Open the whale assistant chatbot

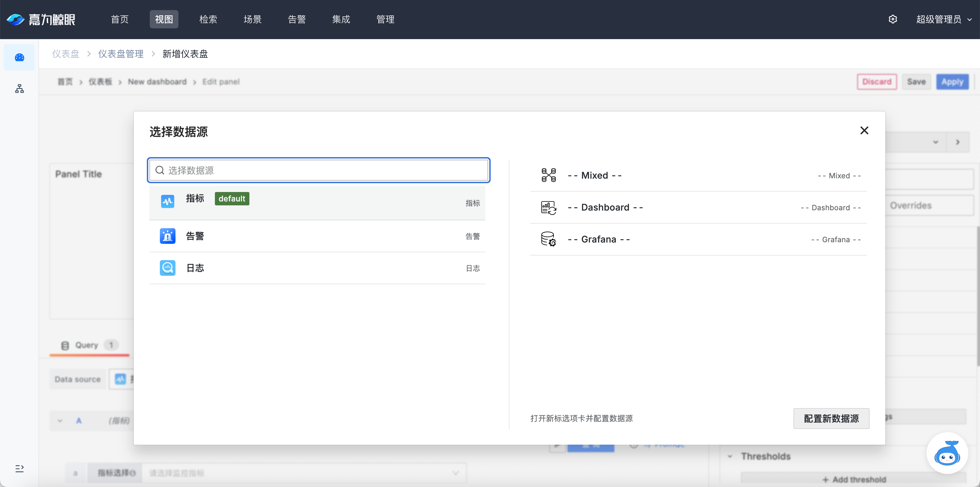(947, 453)
